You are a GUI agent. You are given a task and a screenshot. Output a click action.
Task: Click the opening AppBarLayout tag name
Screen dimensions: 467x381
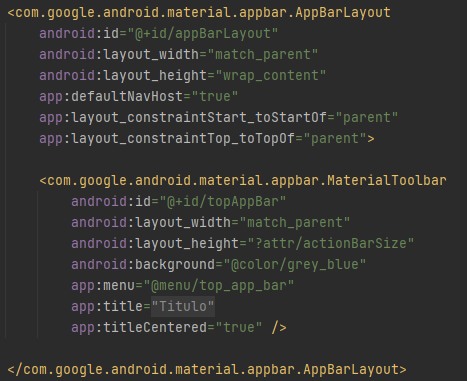pyautogui.click(x=203, y=13)
